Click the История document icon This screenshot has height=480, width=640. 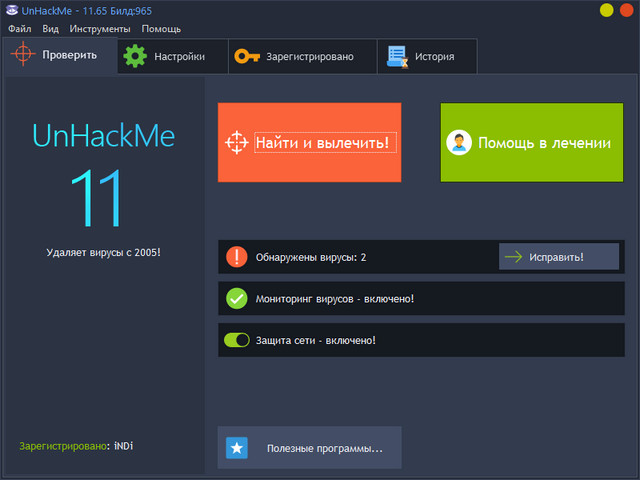click(397, 57)
